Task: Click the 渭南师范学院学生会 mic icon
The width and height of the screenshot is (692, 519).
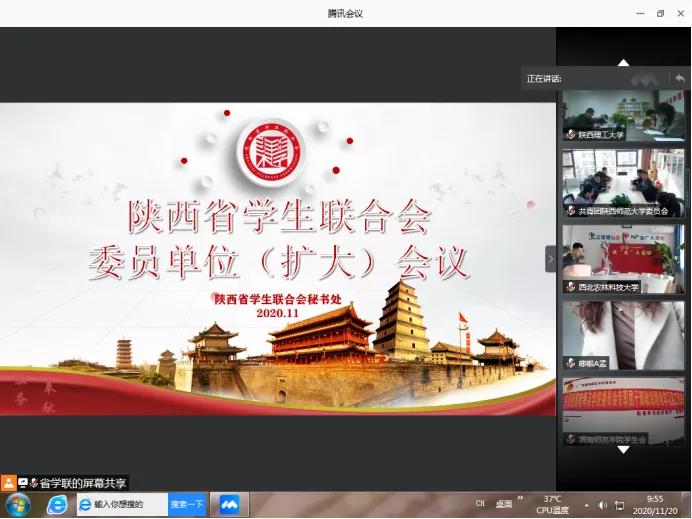Action: [571, 439]
